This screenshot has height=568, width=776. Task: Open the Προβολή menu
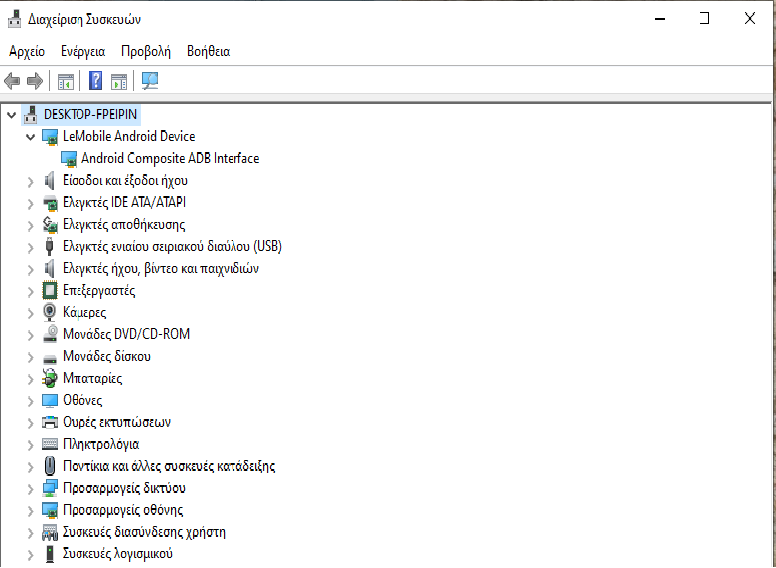click(146, 51)
